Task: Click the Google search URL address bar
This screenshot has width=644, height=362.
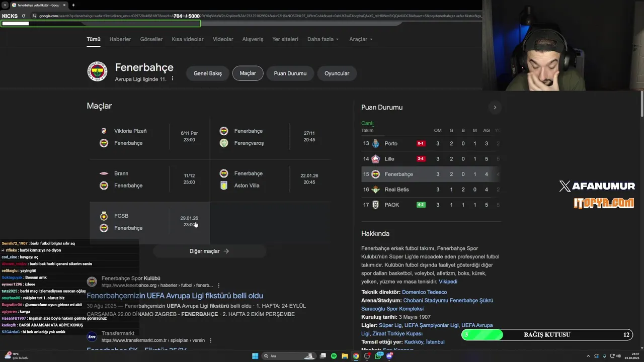Action: [x=259, y=16]
